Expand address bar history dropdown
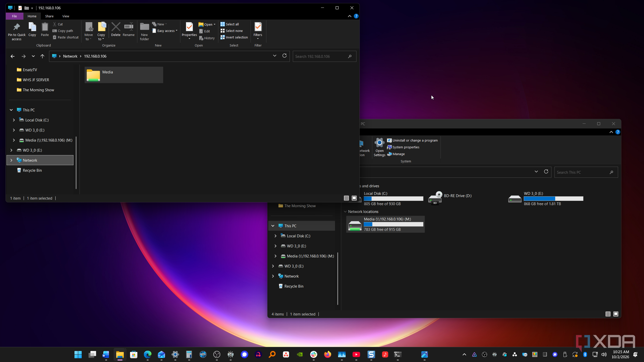Viewport: 644px width, 362px height. pos(275,56)
